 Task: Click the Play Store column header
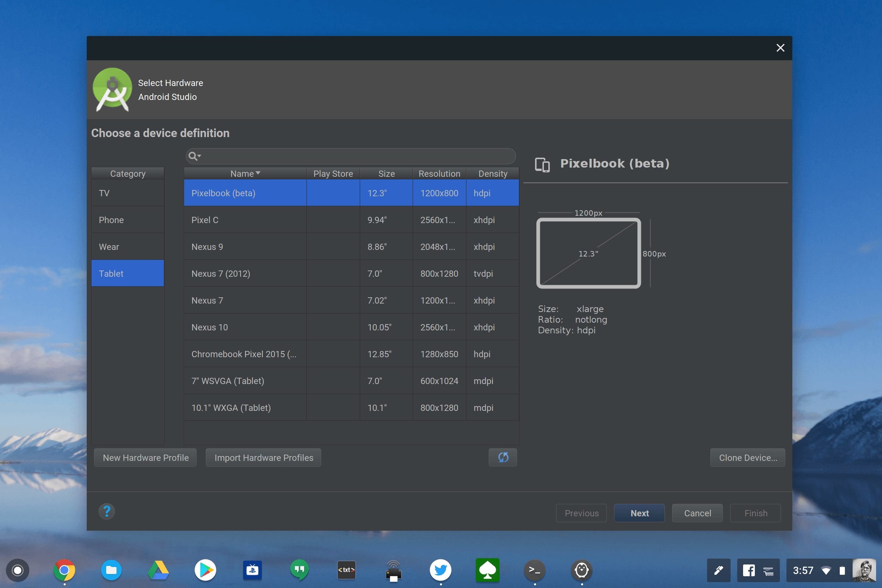point(333,173)
